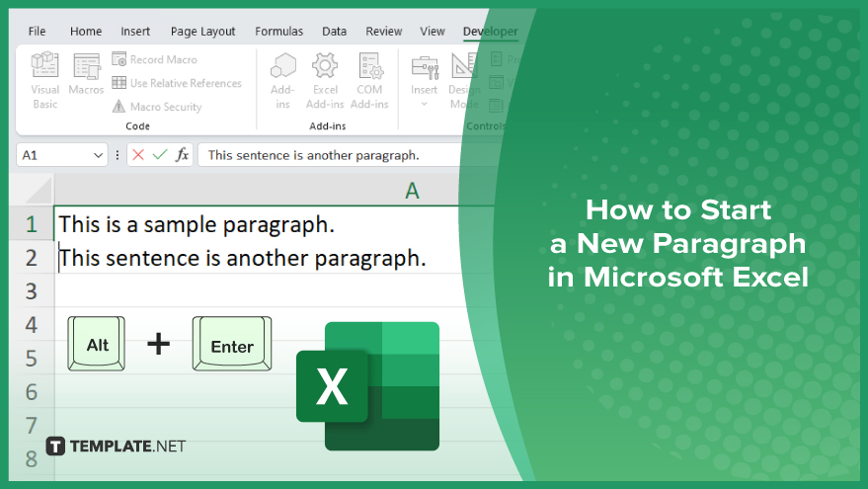Open the File menu tab
Viewport: 868px width, 489px height.
click(37, 32)
